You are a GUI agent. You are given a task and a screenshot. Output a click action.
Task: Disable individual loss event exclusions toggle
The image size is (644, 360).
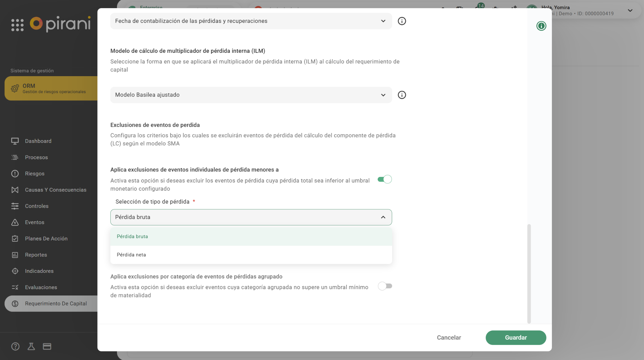click(385, 179)
